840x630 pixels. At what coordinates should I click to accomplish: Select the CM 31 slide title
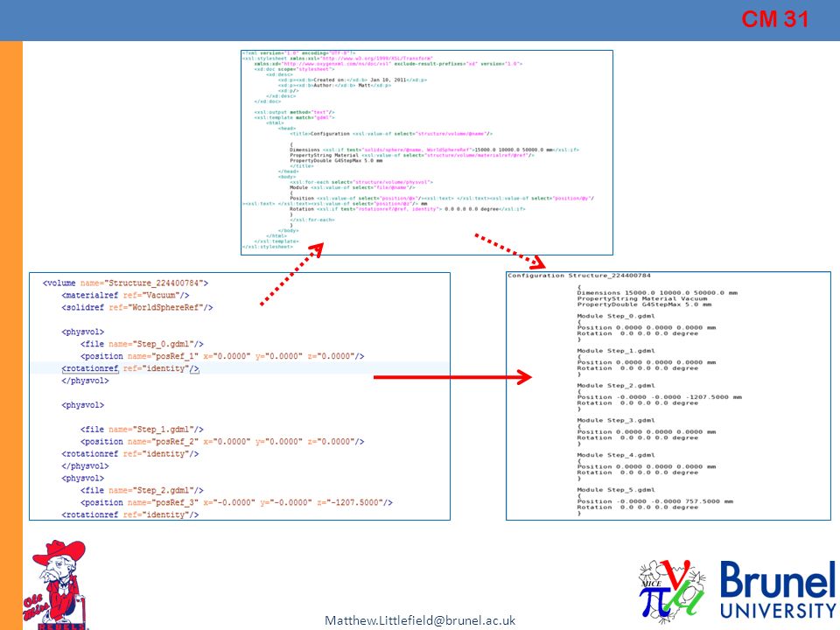coord(774,19)
